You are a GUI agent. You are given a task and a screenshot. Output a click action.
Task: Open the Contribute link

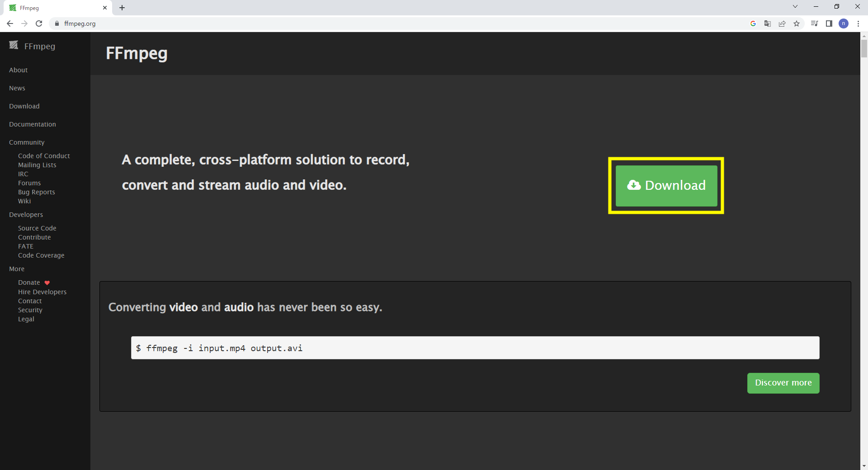pyautogui.click(x=34, y=237)
